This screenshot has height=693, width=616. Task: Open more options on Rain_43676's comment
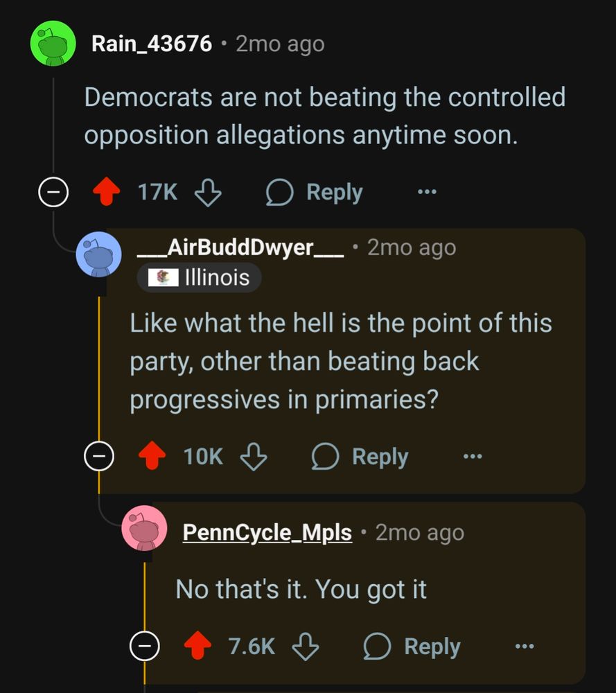click(428, 192)
